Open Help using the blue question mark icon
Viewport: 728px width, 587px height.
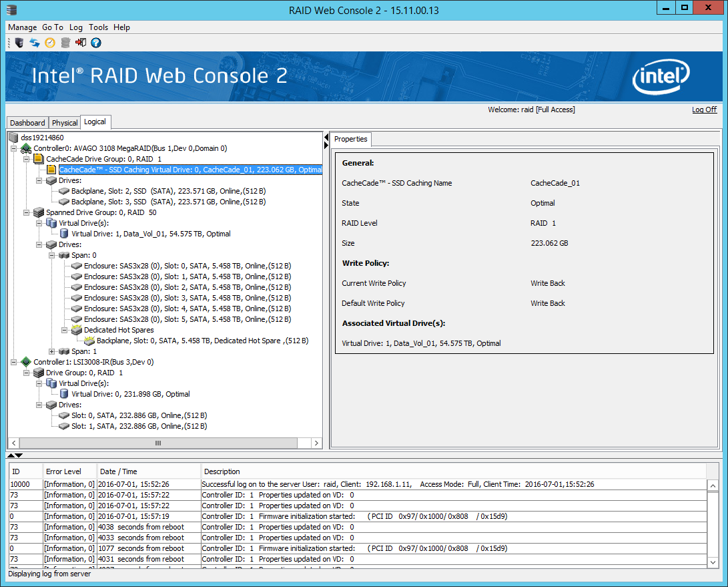96,43
